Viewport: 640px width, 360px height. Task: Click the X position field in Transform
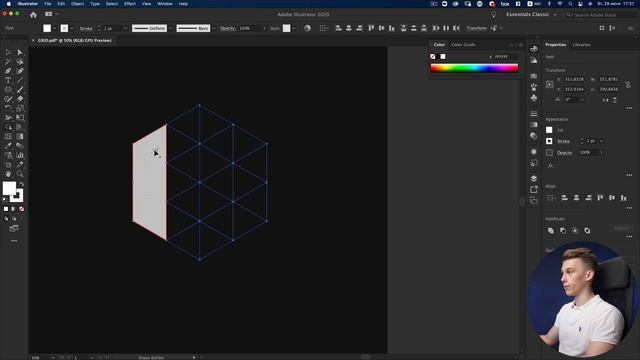(x=574, y=79)
